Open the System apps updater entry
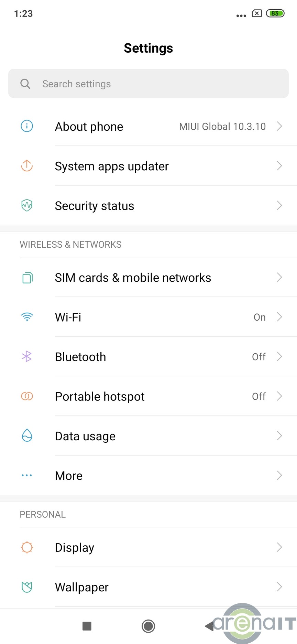 tap(112, 166)
